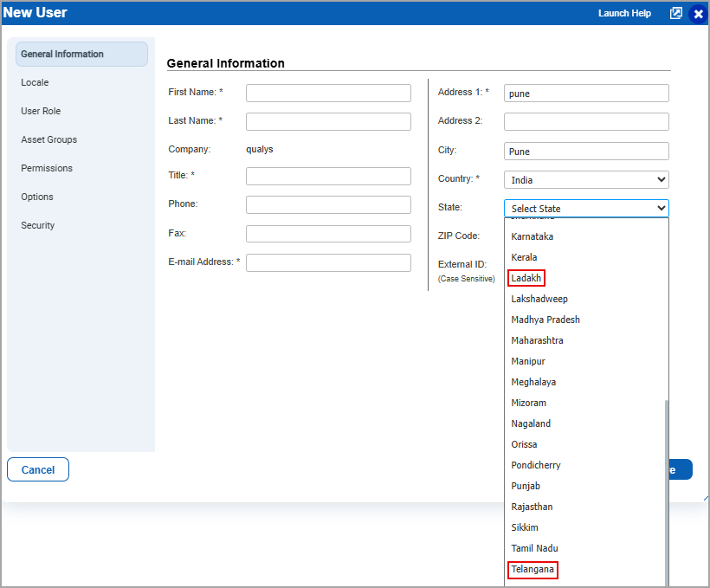Choose Ladakh from the state list
The image size is (710, 588).
click(526, 278)
